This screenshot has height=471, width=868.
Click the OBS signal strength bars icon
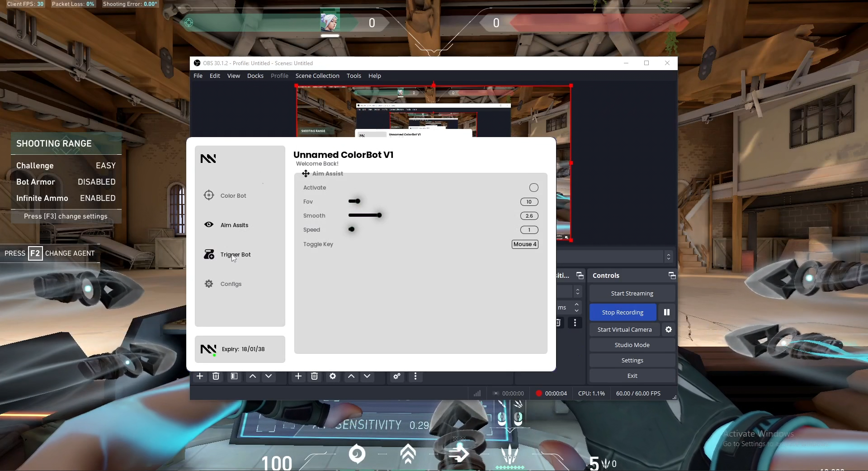477,393
